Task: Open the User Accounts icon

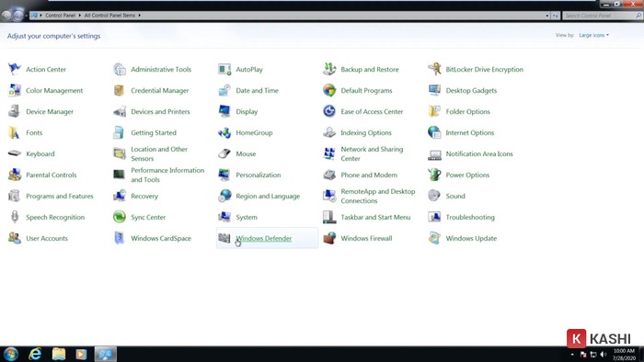Action: 15,238
